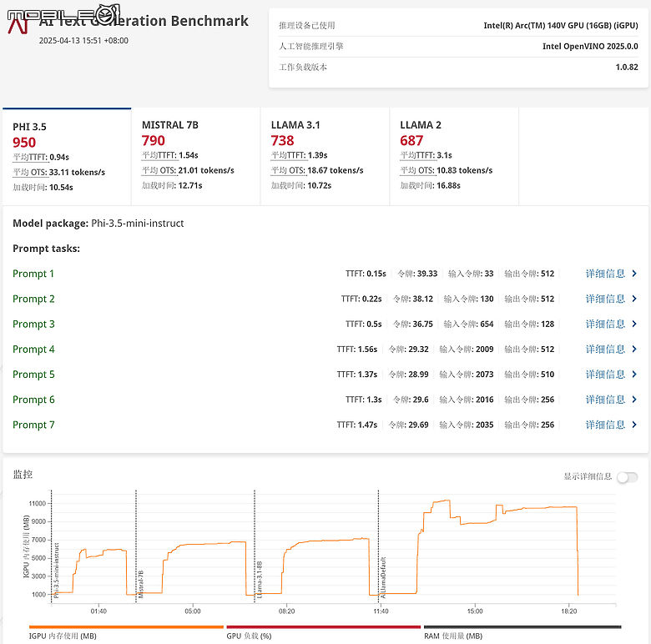Open Prompt 1 task
The width and height of the screenshot is (651, 644).
tap(33, 274)
